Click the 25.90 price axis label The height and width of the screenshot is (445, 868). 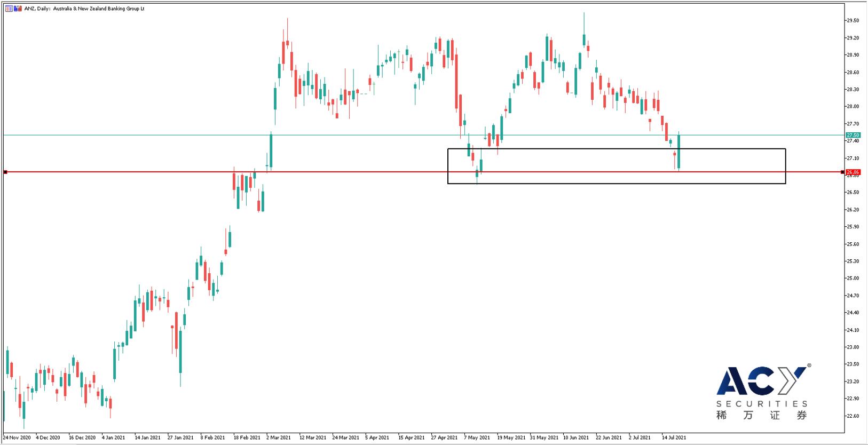pyautogui.click(x=853, y=227)
